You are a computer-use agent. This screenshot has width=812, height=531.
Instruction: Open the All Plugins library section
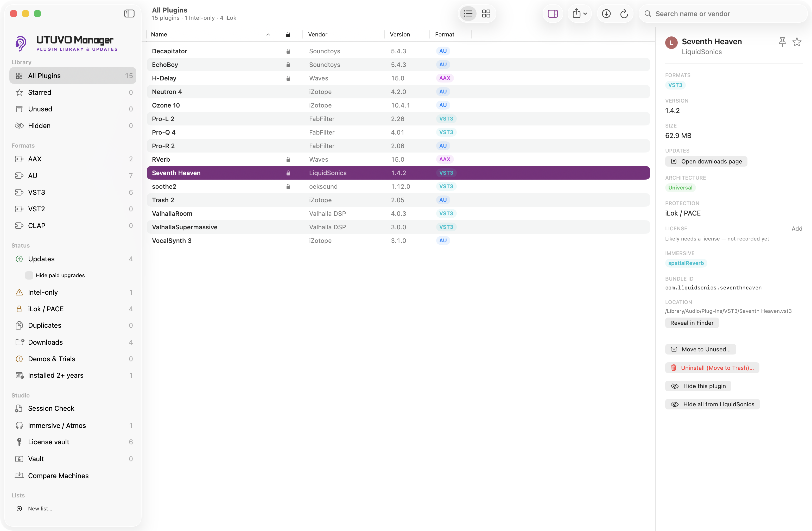(73, 76)
